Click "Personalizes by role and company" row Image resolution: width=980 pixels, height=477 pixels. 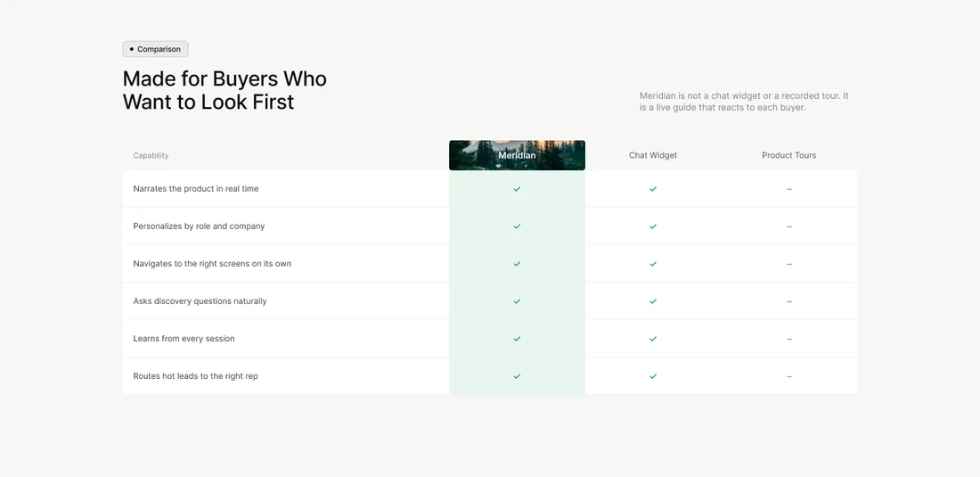[489, 226]
